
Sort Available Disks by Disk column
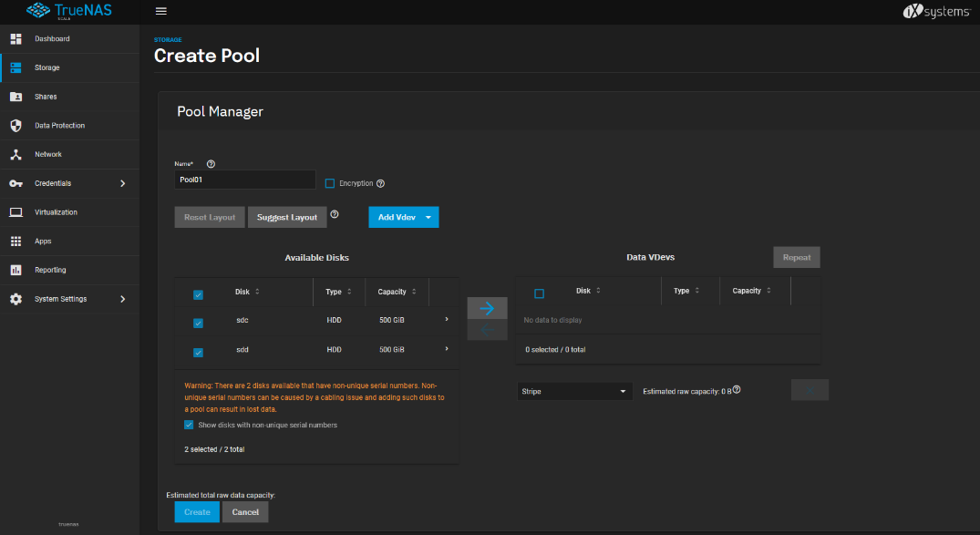247,292
